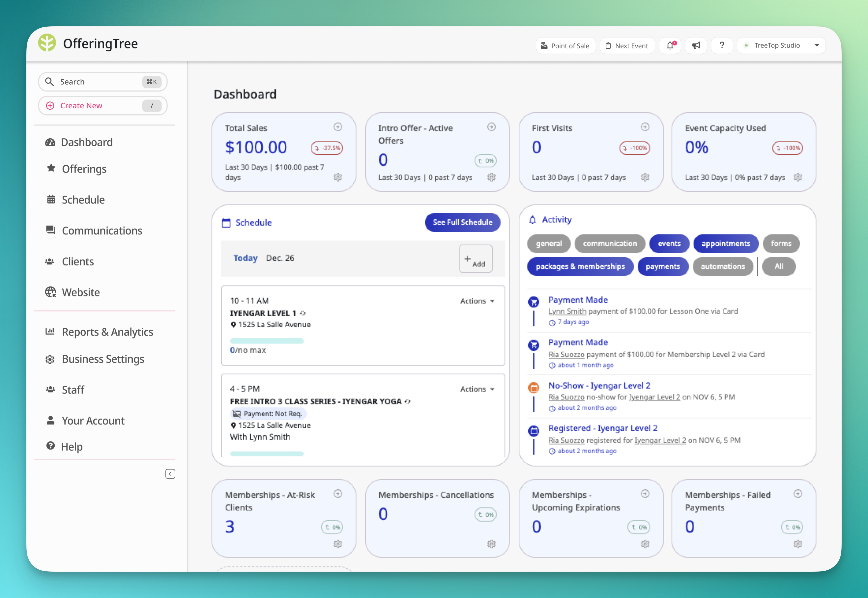868x598 pixels.
Task: Enable the automations activity filter
Action: coord(723,266)
